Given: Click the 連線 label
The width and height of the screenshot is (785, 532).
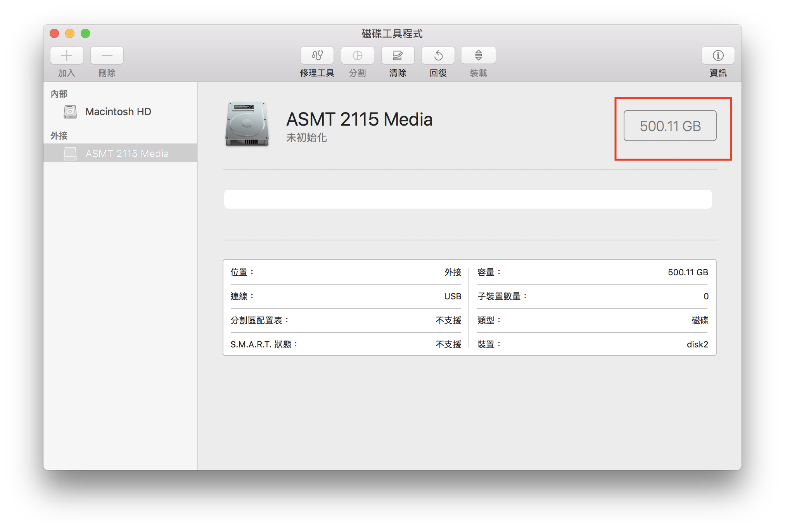Looking at the screenshot, I should point(242,296).
